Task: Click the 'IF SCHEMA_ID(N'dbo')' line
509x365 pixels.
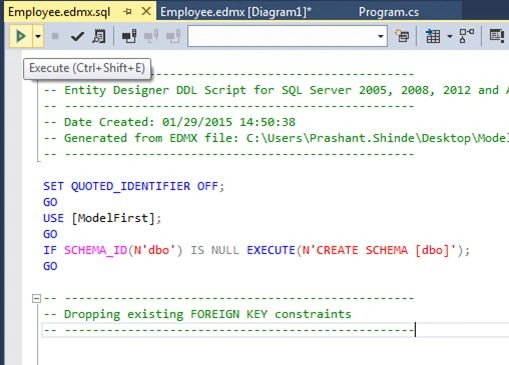Action: 256,250
